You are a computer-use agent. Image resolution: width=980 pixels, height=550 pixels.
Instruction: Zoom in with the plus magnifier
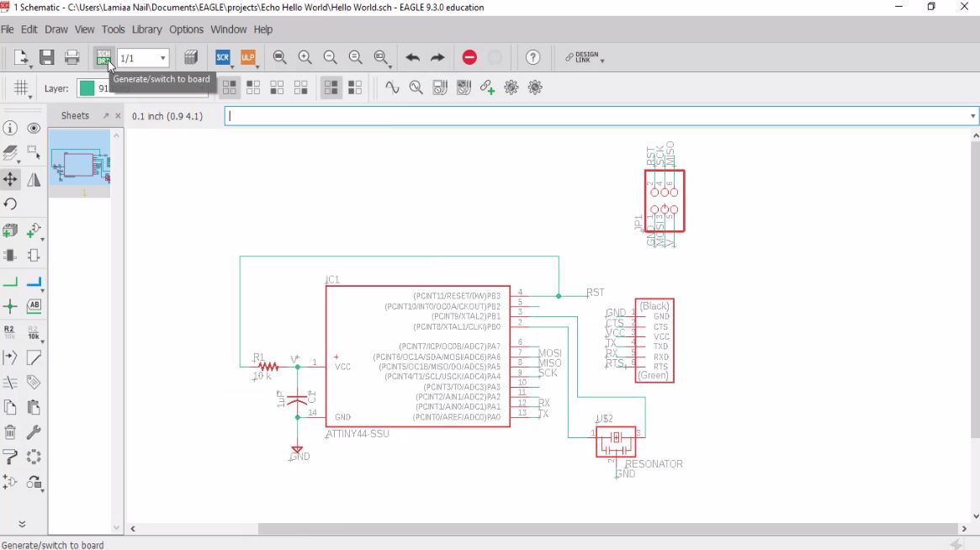tap(305, 57)
